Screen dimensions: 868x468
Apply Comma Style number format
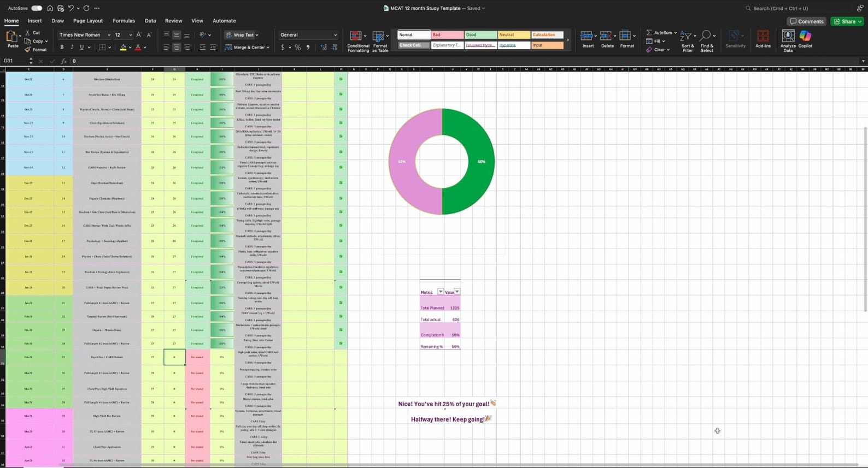tap(308, 48)
